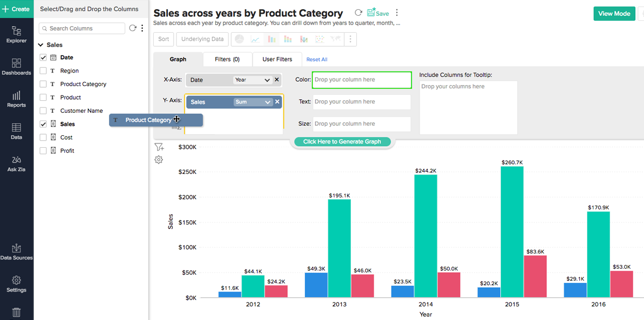
Task: Check the Cost column checkbox
Action: click(x=43, y=137)
